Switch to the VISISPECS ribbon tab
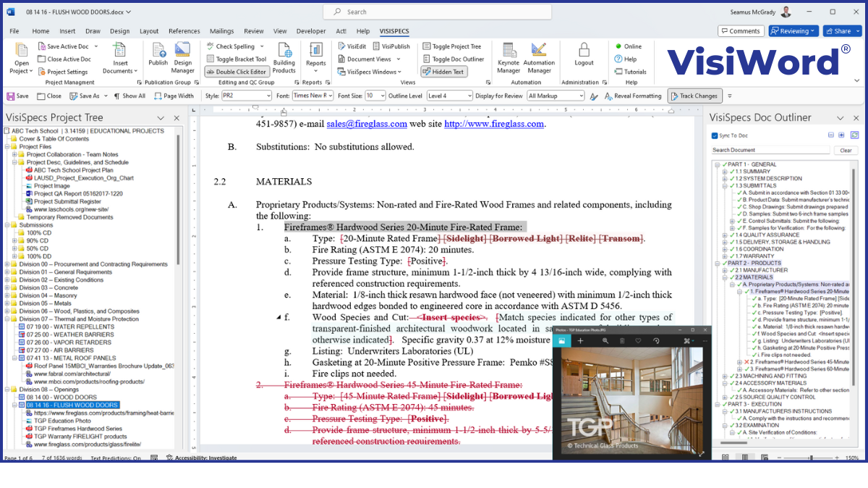Viewport: 868px width, 488px height. point(393,31)
